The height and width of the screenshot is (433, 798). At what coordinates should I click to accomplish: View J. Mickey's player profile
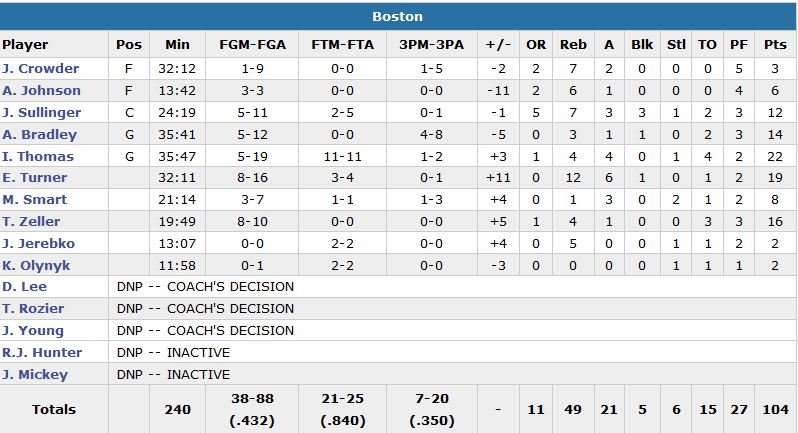(35, 374)
